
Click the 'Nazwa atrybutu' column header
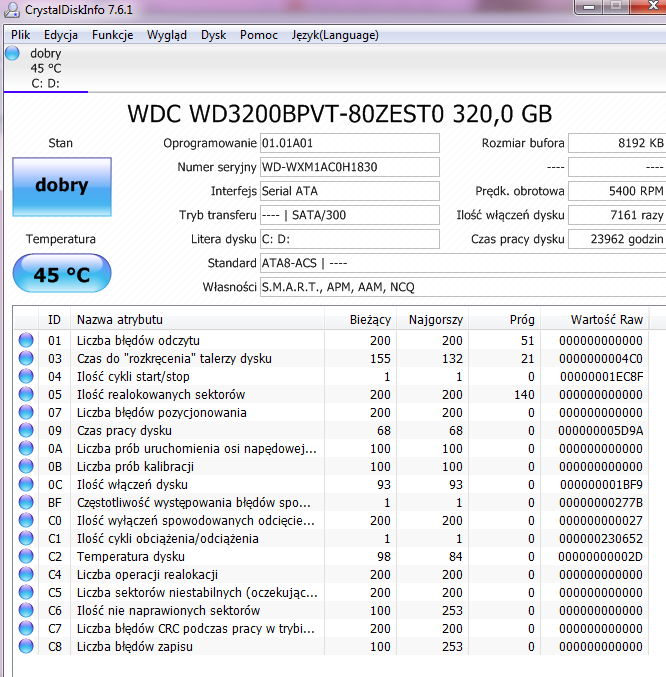click(x=197, y=320)
